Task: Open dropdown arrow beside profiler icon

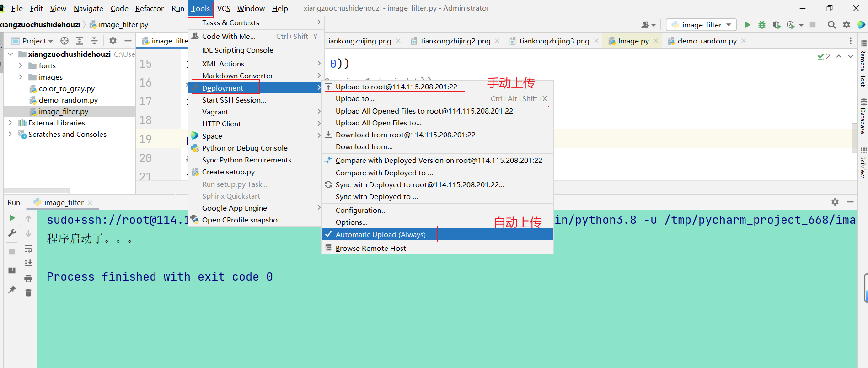Action: [801, 25]
